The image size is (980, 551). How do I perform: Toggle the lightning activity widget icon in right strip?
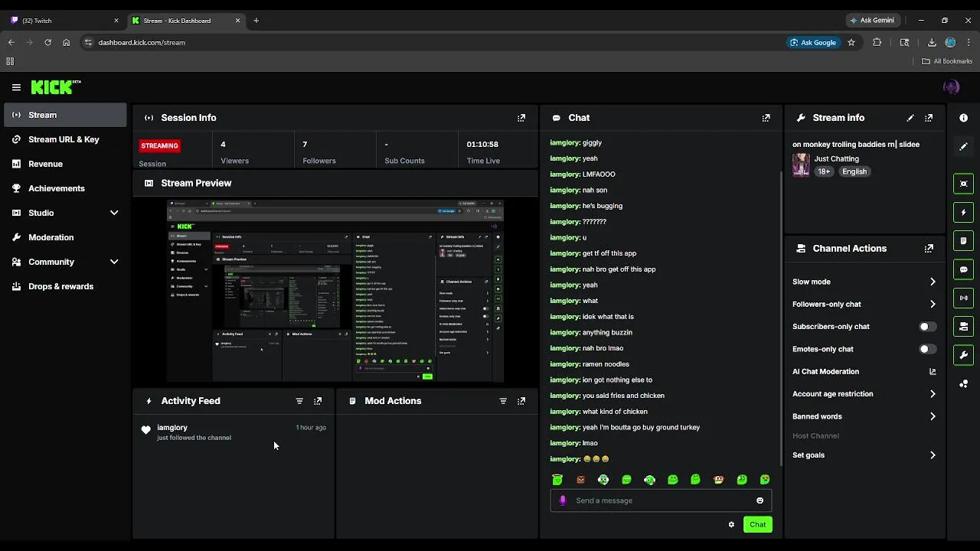click(963, 212)
